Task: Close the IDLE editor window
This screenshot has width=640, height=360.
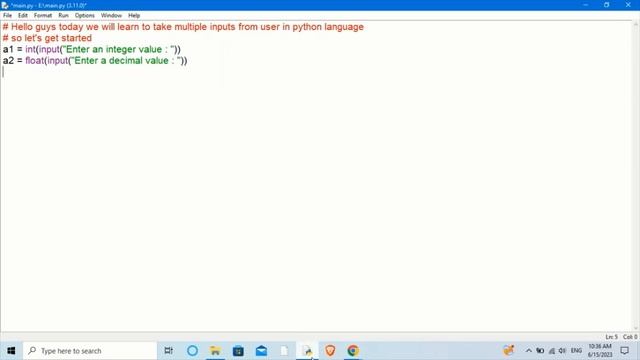Action: coord(628,5)
